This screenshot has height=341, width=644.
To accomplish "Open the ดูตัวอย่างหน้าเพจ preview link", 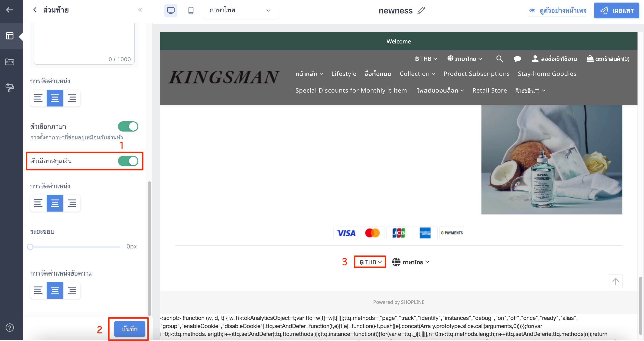I will [x=557, y=10].
